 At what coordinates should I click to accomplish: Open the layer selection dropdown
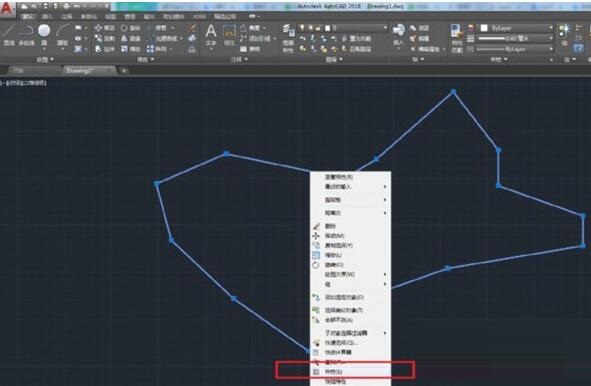[385, 28]
